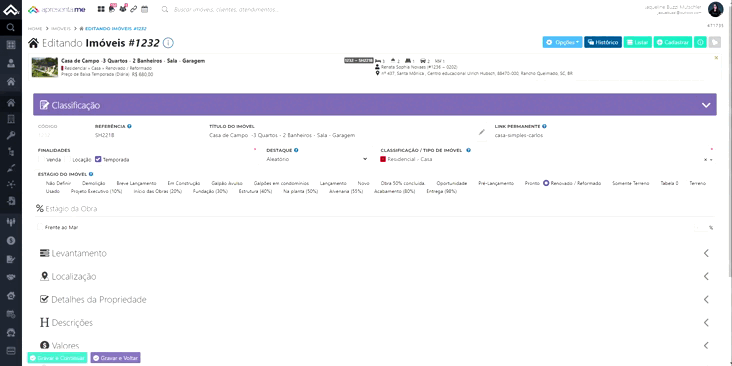Click the Título do Imóvel text field

point(341,135)
